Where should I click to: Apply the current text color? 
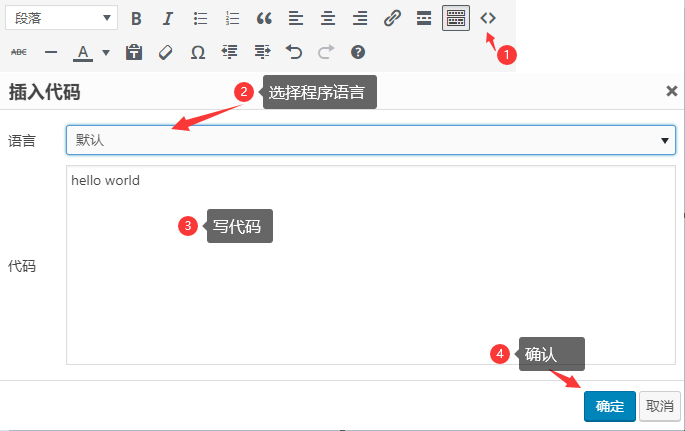[x=83, y=53]
